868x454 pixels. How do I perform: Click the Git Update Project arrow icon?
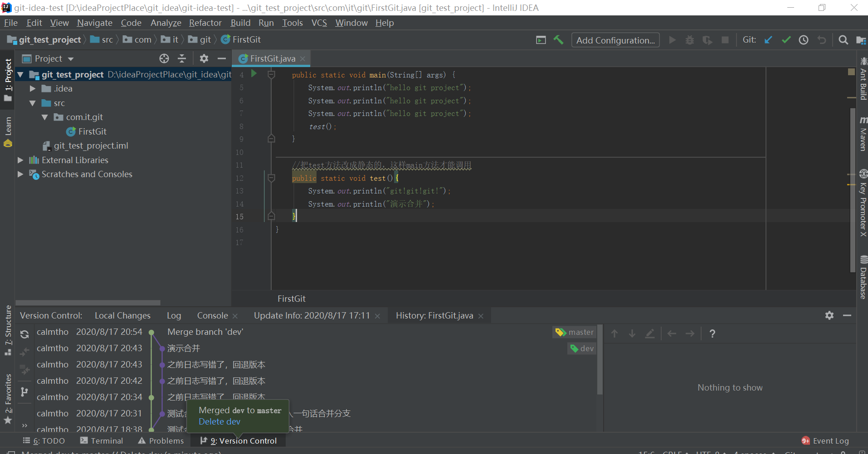tap(768, 40)
